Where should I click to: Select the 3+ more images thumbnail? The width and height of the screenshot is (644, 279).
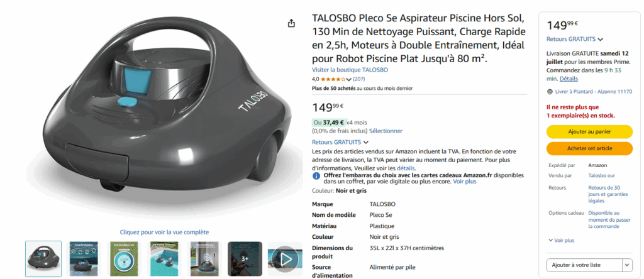[245, 259]
